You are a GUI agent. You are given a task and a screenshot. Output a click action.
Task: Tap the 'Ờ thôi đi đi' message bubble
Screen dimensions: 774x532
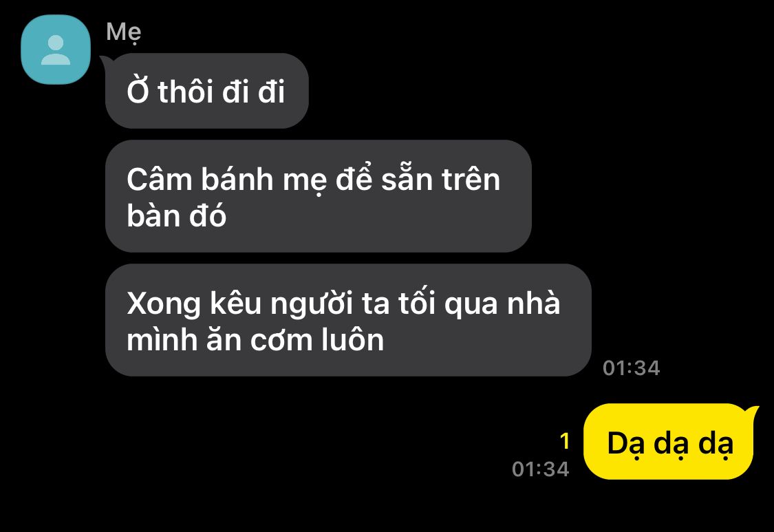207,91
